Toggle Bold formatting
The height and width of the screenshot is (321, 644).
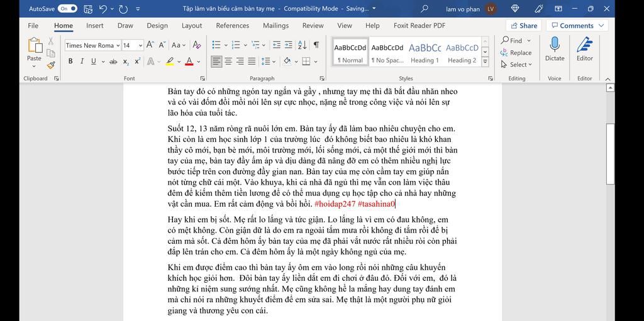(x=70, y=61)
